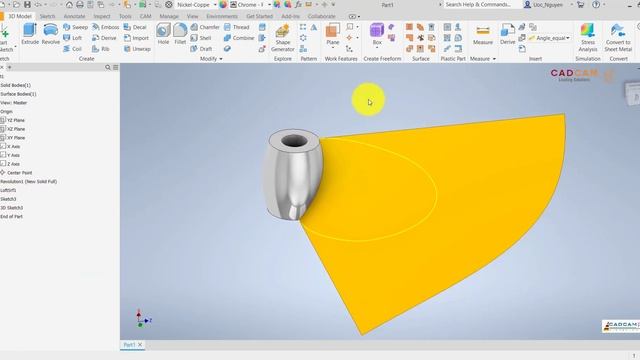The image size is (640, 360).
Task: Click the Plane work feature button
Action: coord(333,33)
